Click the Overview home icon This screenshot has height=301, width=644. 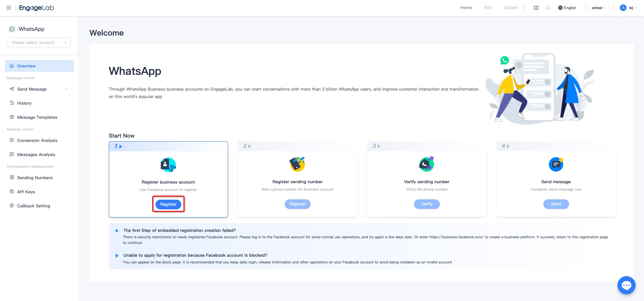tap(12, 66)
